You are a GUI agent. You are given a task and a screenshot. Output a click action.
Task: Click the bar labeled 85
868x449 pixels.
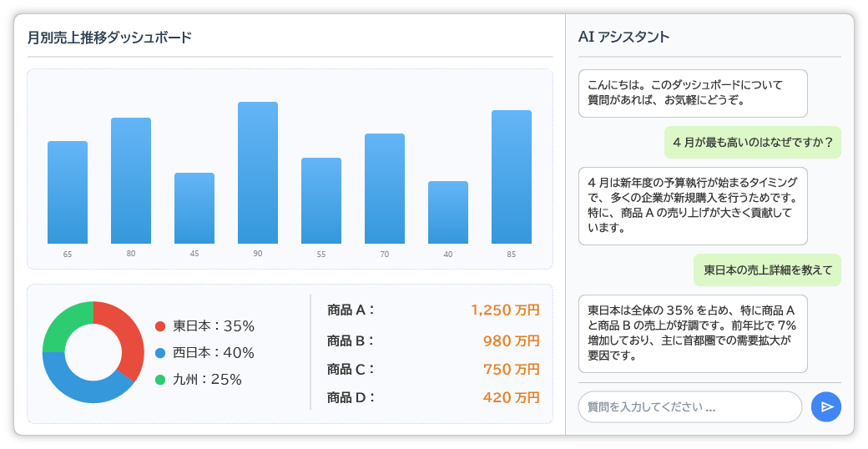pyautogui.click(x=511, y=177)
